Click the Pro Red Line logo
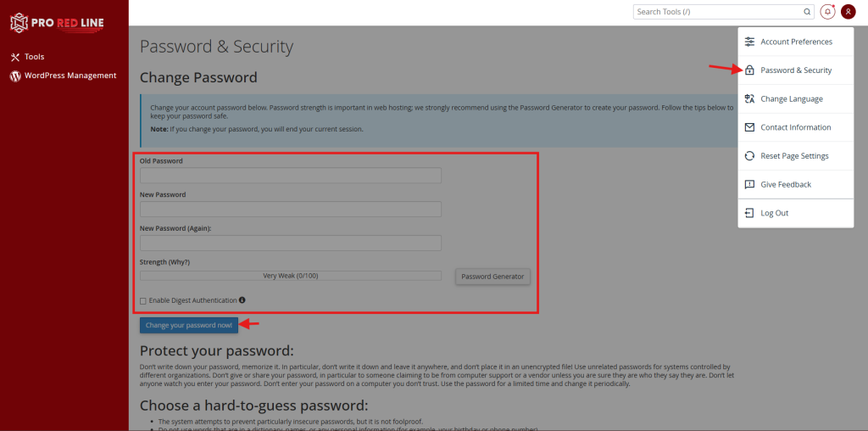This screenshot has height=431, width=868. coord(56,24)
